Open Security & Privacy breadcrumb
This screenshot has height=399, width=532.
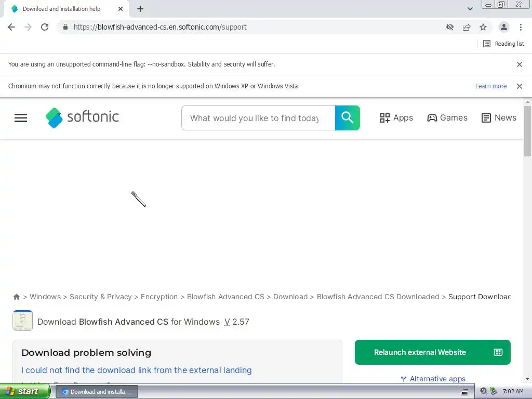pos(100,297)
